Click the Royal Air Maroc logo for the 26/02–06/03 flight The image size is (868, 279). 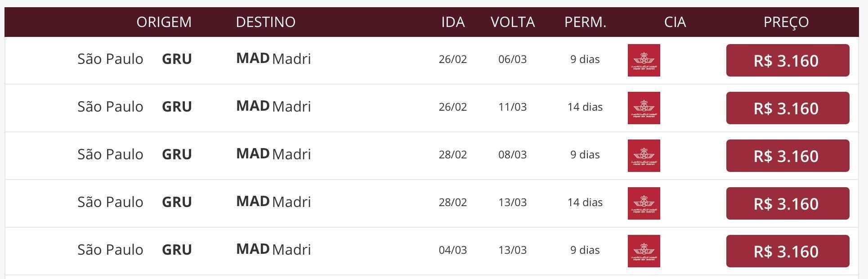[x=644, y=60]
